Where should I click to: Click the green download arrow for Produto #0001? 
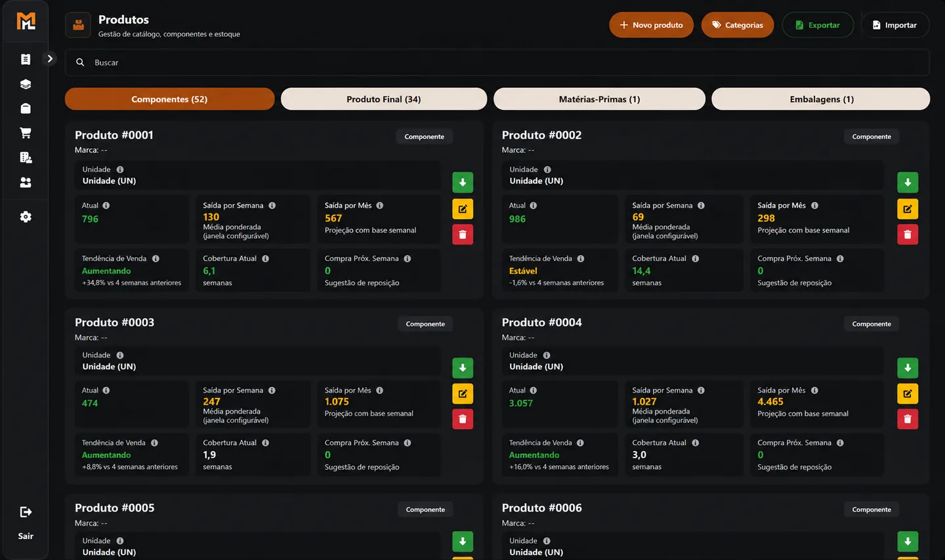[463, 182]
